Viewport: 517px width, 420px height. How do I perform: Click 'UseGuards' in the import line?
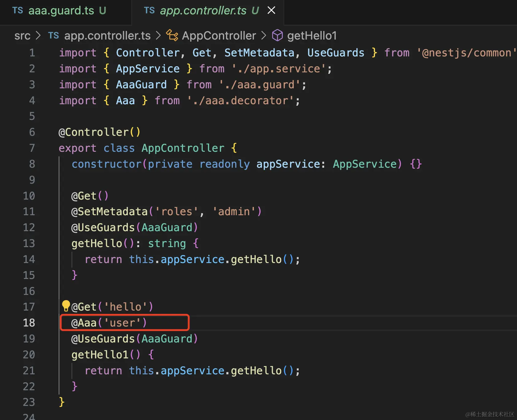click(336, 53)
